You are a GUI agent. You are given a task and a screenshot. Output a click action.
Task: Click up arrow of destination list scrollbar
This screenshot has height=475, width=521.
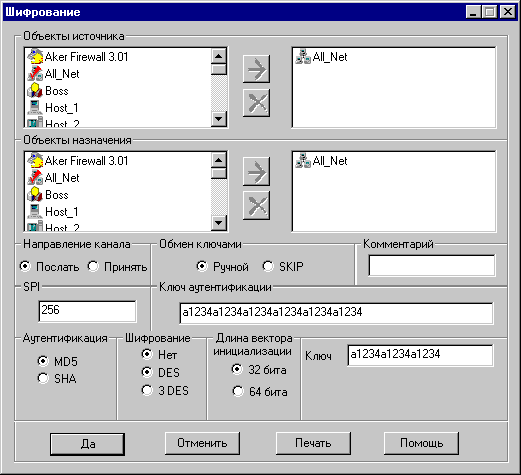[219, 160]
